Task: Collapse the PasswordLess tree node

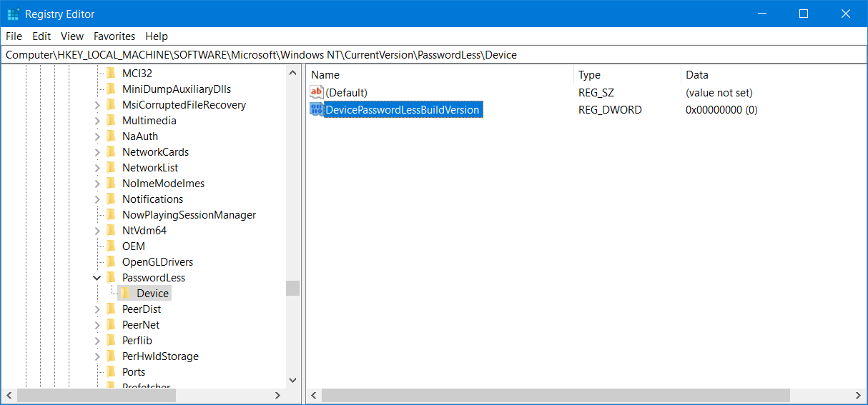Action: coord(97,278)
